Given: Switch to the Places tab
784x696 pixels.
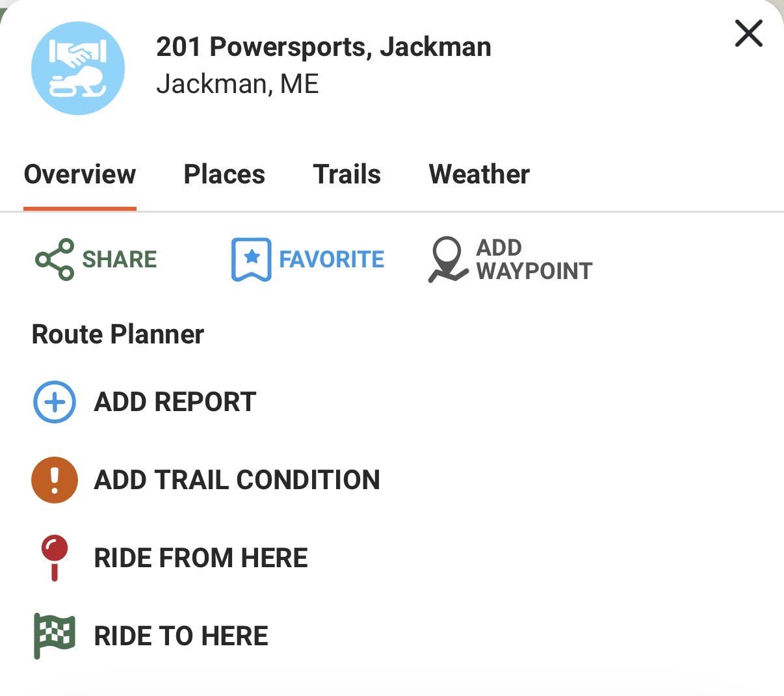Looking at the screenshot, I should point(224,174).
